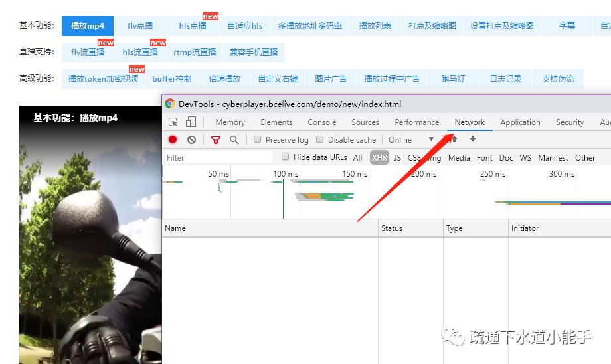Open the 兼容手机直播 demo
Screen dimensions: 611x364
click(x=254, y=52)
